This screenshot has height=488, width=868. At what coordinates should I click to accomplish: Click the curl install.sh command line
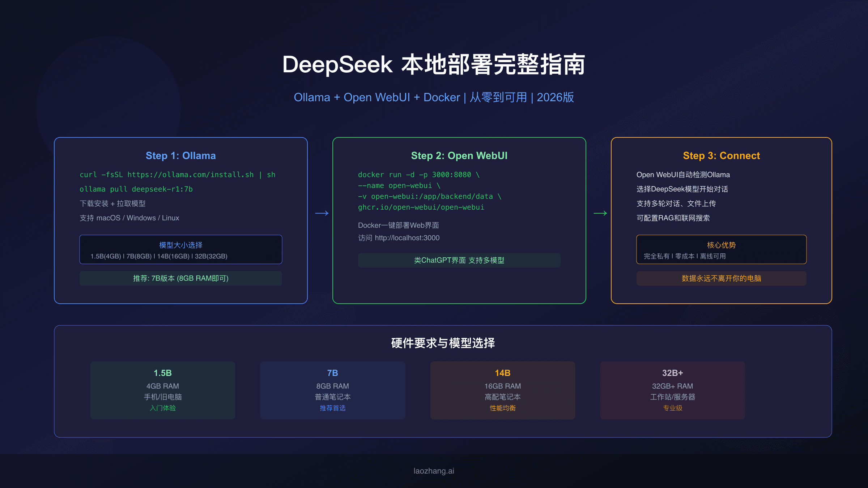click(177, 175)
